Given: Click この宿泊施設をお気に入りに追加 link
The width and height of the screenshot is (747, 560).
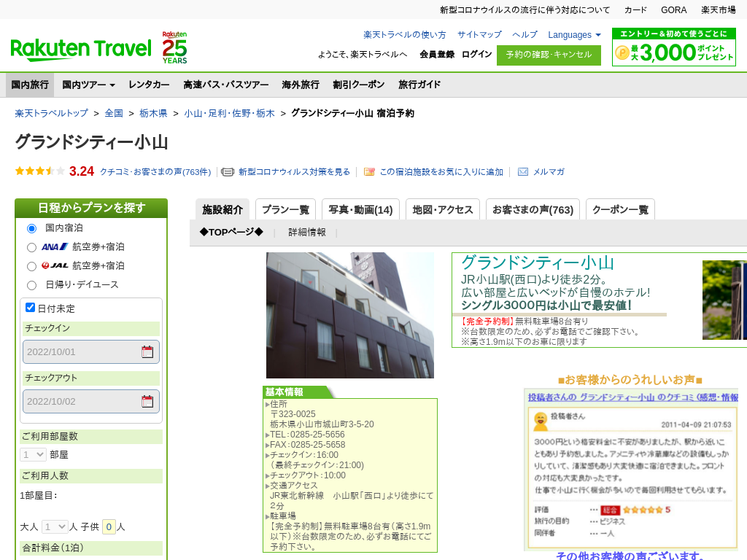Looking at the screenshot, I should tap(441, 172).
